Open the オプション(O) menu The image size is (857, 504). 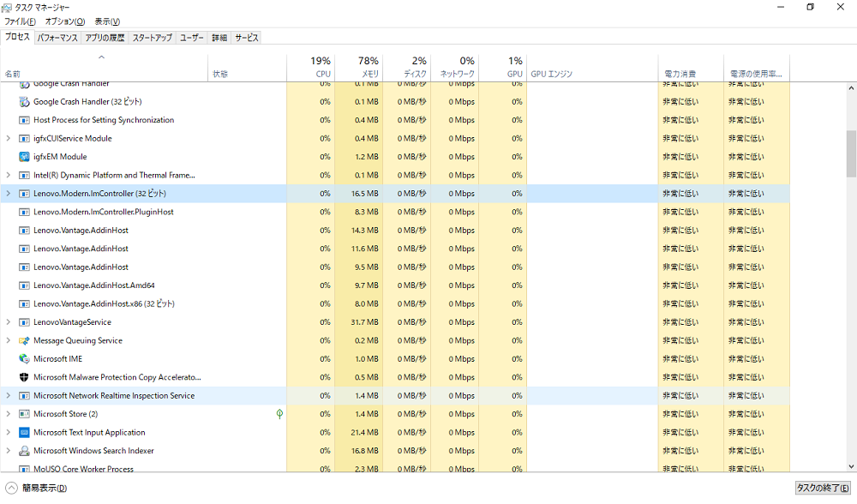[65, 21]
